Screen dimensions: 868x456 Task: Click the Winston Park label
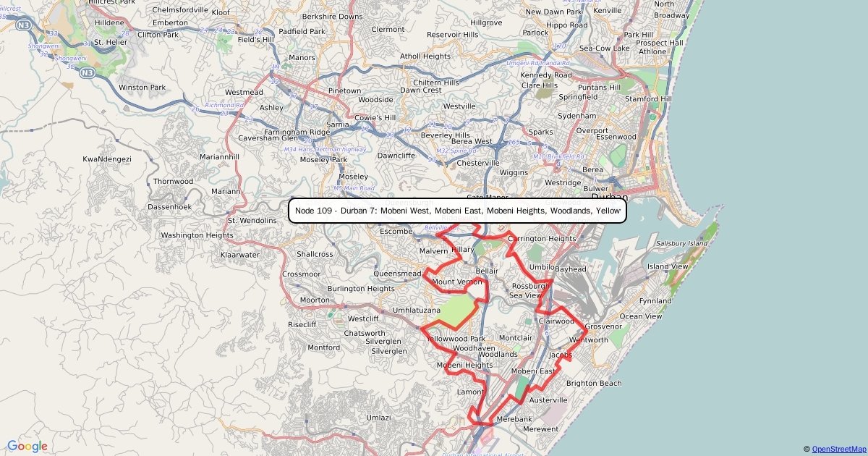tap(142, 88)
